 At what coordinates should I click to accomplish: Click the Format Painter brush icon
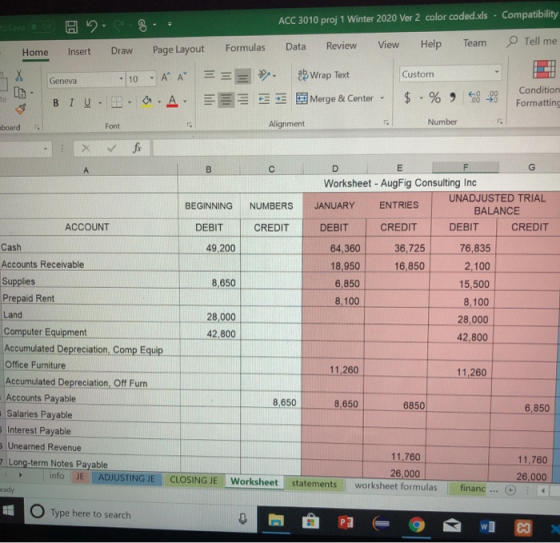point(20,109)
